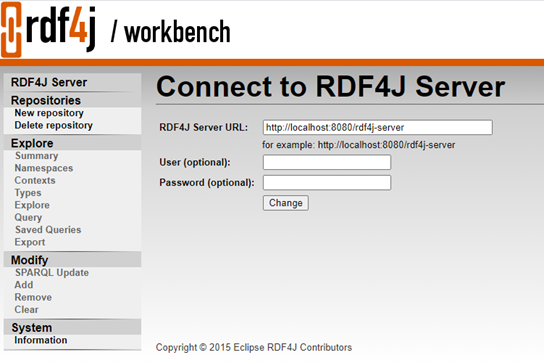Screen dimensions: 544x363
Task: Open Saved Queries
Action: pyautogui.click(x=48, y=230)
